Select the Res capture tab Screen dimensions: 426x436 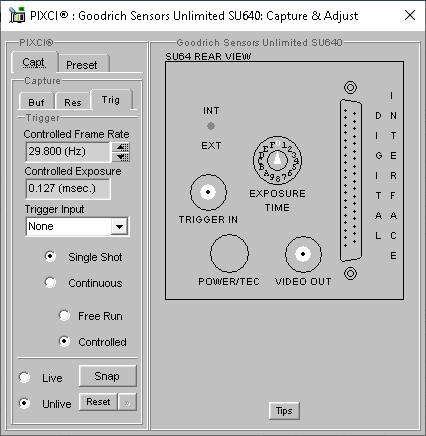[73, 102]
